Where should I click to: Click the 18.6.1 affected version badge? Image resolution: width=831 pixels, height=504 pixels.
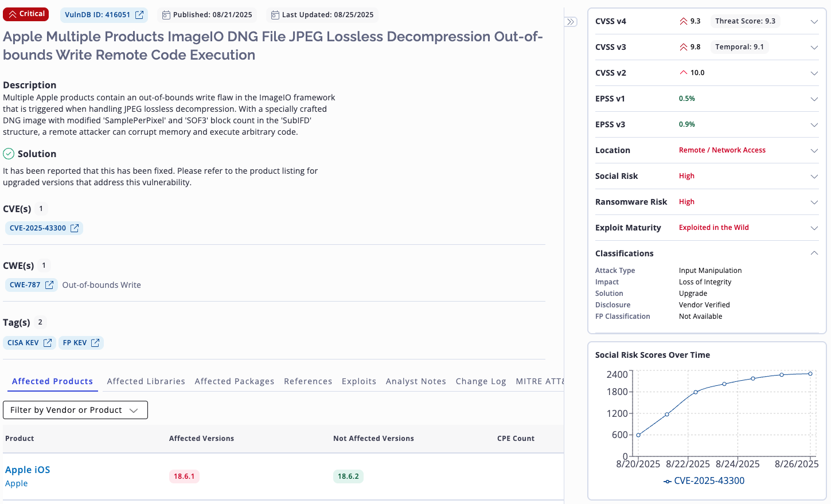click(x=184, y=476)
